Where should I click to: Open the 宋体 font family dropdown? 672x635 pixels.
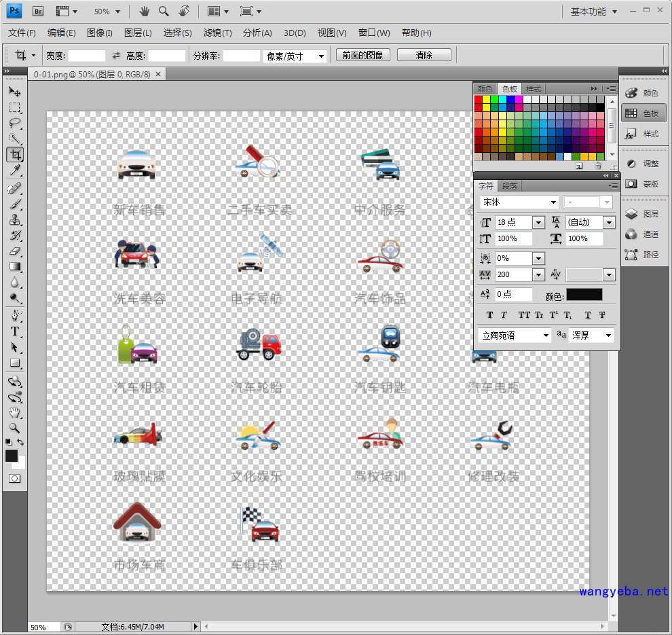(x=519, y=202)
